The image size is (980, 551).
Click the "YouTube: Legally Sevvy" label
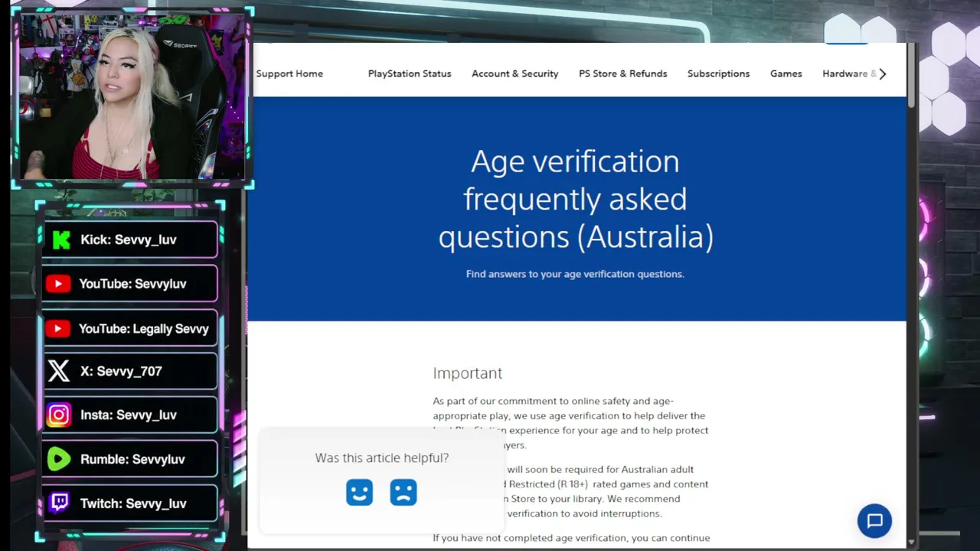pyautogui.click(x=143, y=328)
